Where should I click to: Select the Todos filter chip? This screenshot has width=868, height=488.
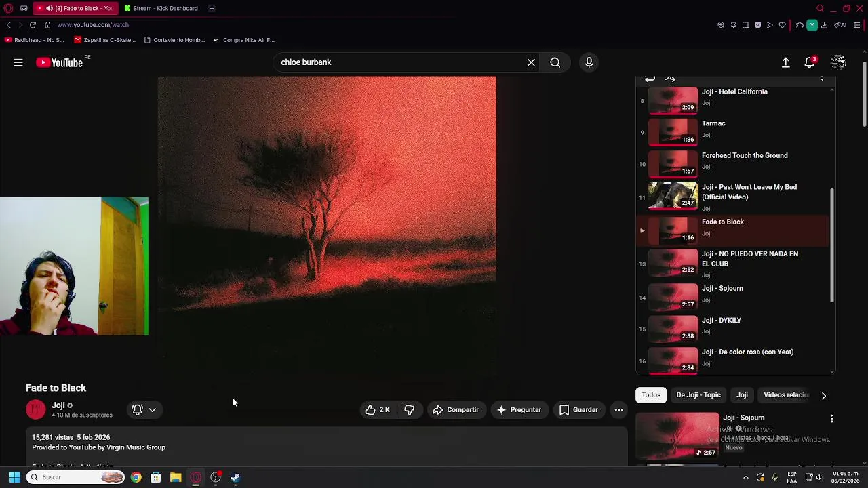(x=651, y=395)
